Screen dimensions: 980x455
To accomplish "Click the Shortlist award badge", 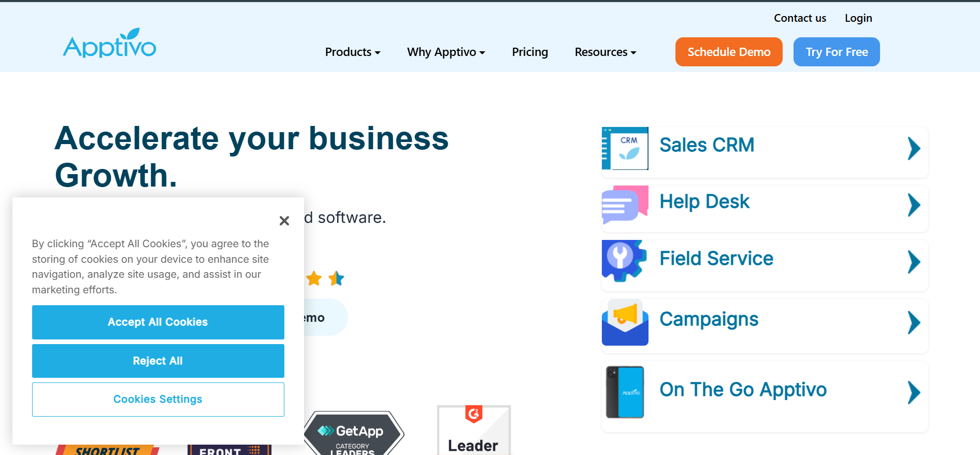I will (x=107, y=450).
